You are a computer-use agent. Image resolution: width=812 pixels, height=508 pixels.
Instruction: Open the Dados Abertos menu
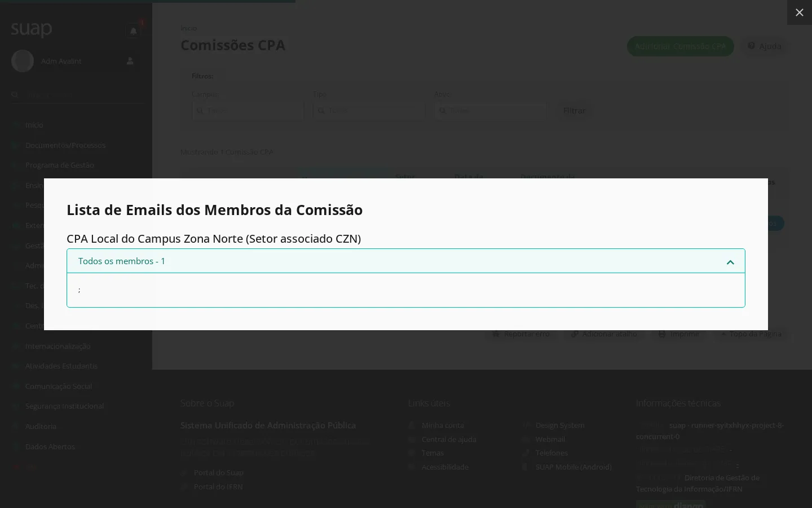click(50, 446)
